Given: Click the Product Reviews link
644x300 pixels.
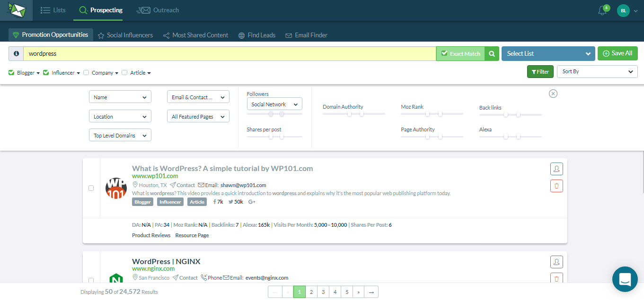Looking at the screenshot, I should tap(151, 235).
